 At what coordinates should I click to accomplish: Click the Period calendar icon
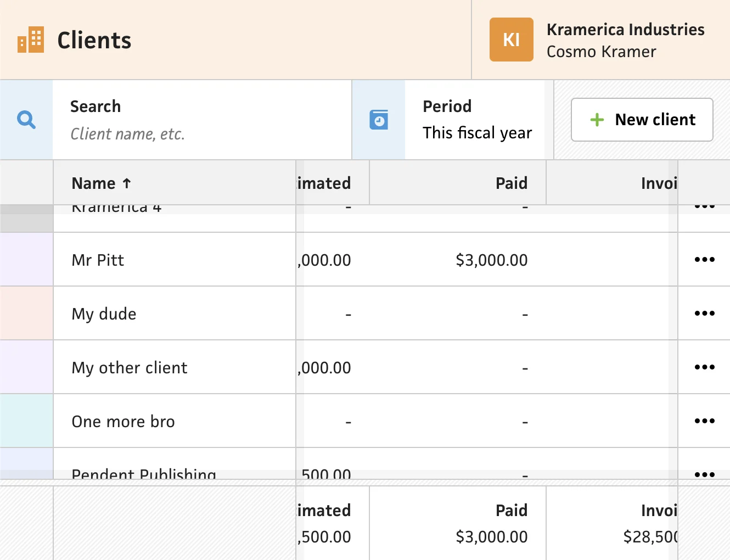click(379, 120)
